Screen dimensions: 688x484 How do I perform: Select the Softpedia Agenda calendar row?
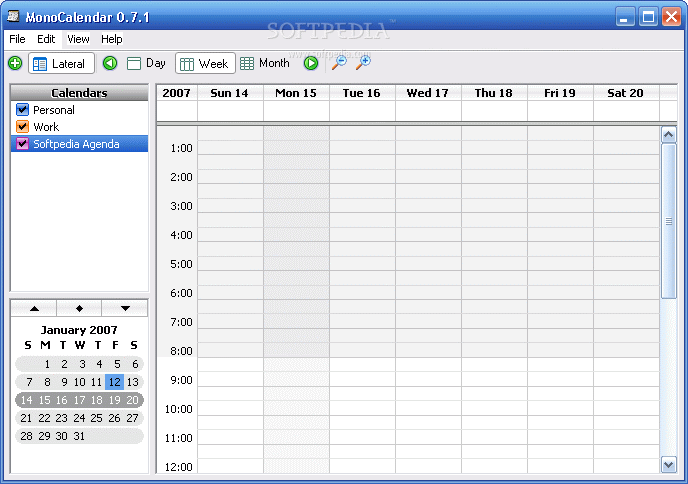tap(79, 143)
